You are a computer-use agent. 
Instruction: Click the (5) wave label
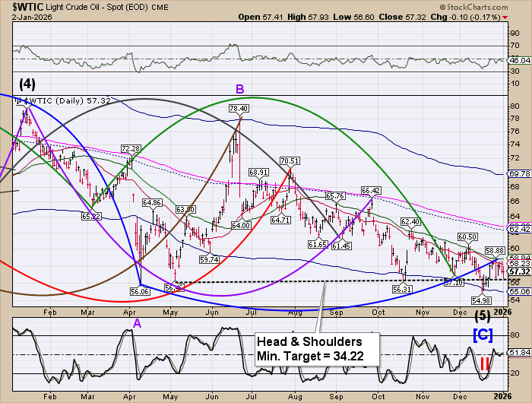(482, 315)
